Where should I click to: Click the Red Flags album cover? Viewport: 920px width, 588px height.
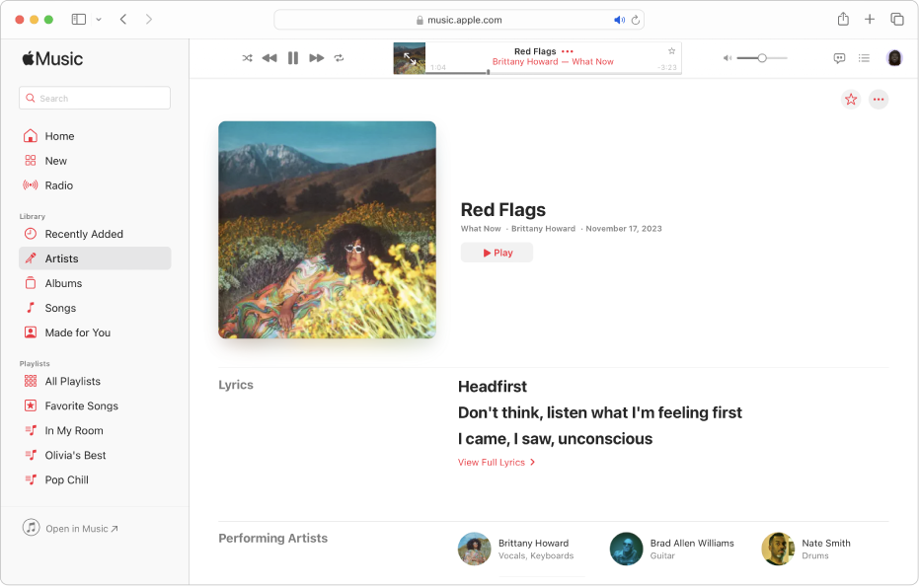coord(327,230)
